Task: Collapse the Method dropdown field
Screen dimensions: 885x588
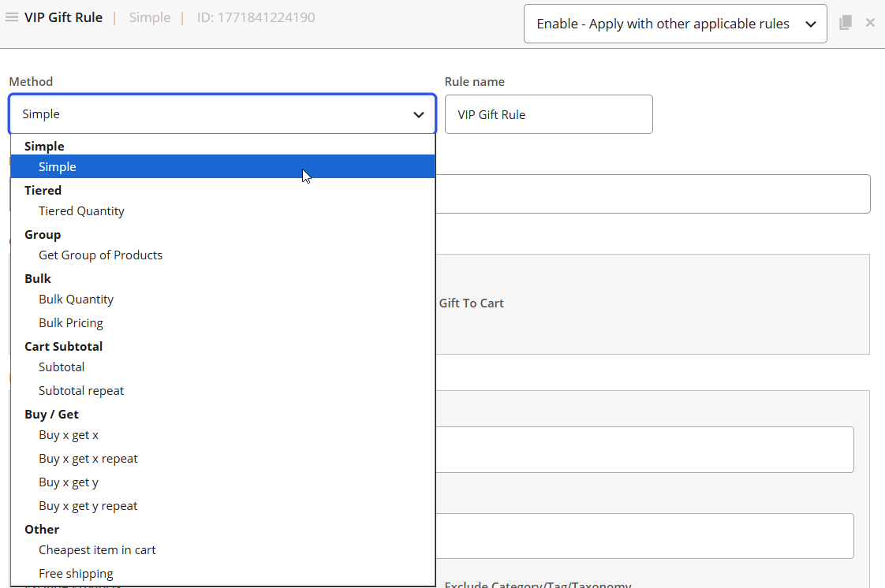Action: click(222, 114)
